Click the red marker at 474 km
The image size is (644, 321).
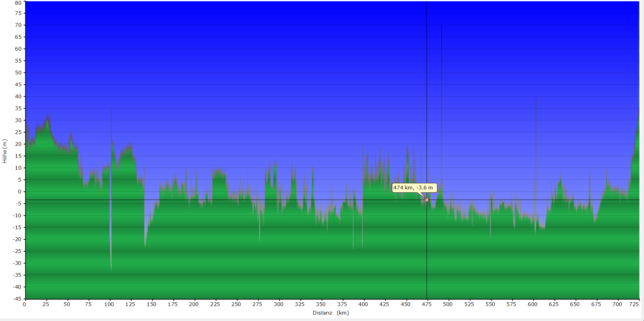[x=427, y=200]
